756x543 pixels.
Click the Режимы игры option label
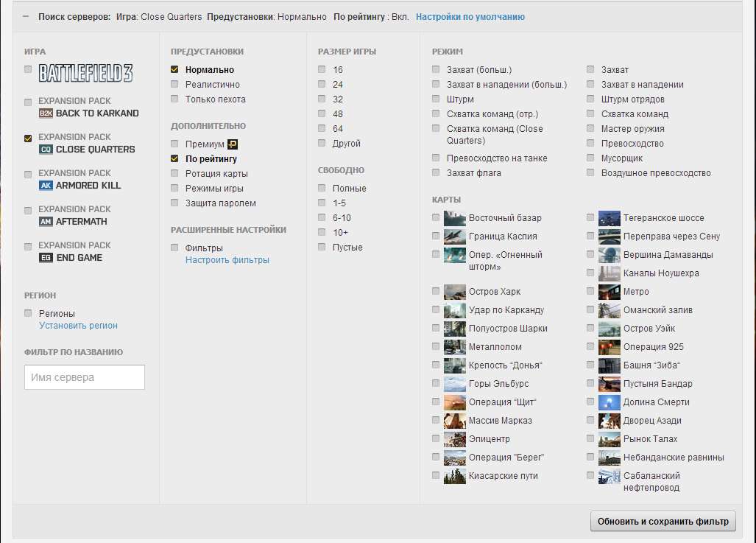tap(214, 189)
